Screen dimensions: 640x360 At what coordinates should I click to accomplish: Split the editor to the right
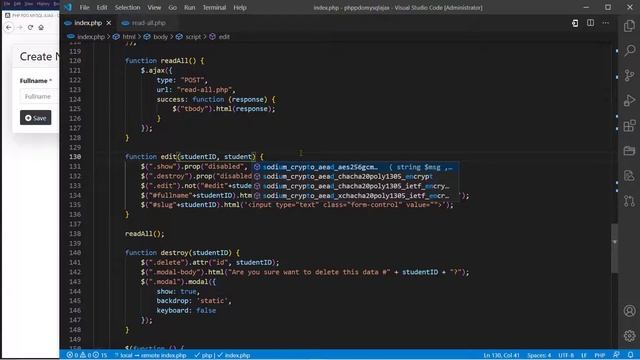(590, 23)
